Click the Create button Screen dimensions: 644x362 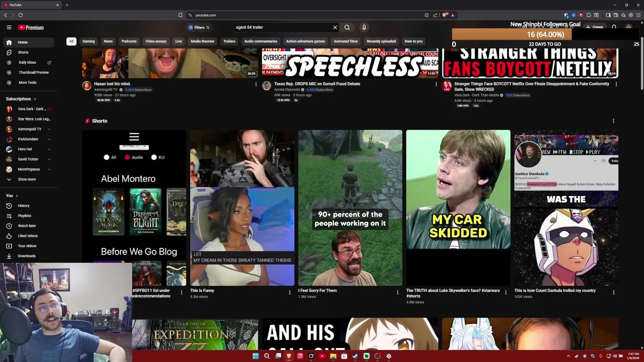pyautogui.click(x=595, y=27)
